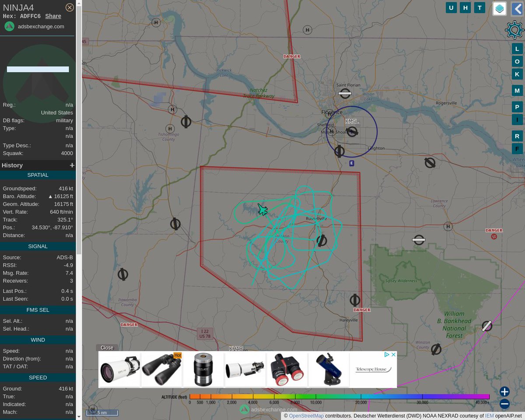
Task: Click the adsbexchange.com logo in the aircraft panel
Action: pos(9,26)
